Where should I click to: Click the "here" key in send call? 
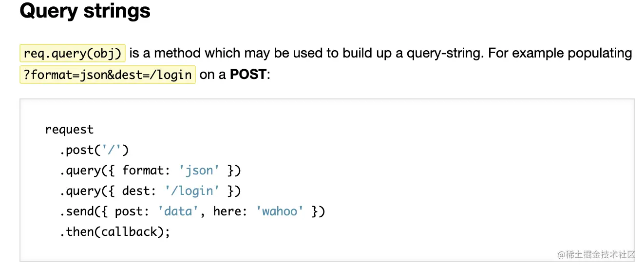point(228,211)
